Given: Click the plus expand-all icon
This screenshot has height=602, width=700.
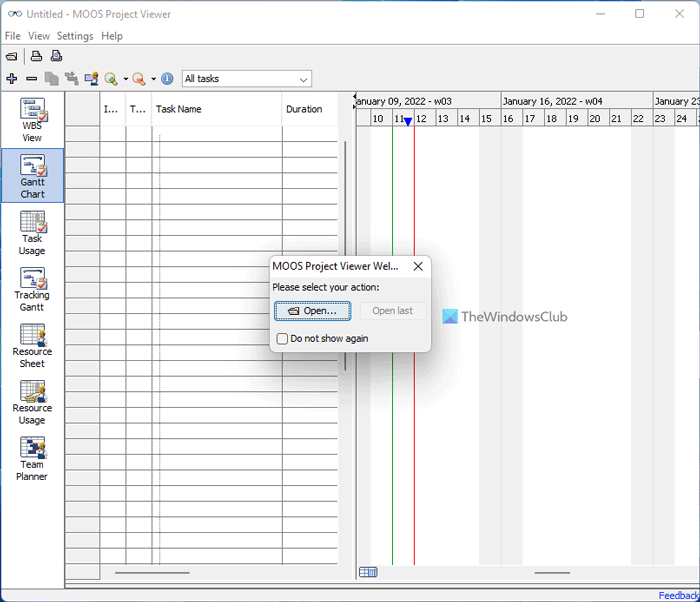Looking at the screenshot, I should click(11, 79).
